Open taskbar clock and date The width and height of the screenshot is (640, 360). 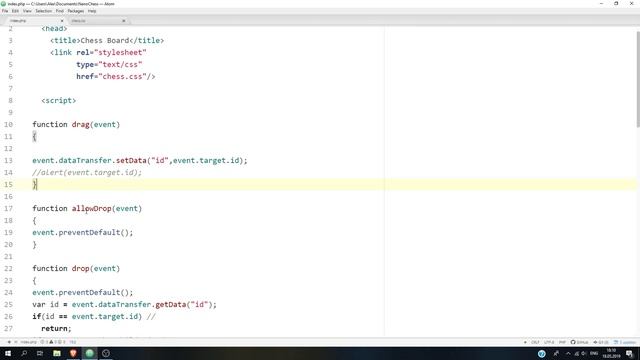611,353
